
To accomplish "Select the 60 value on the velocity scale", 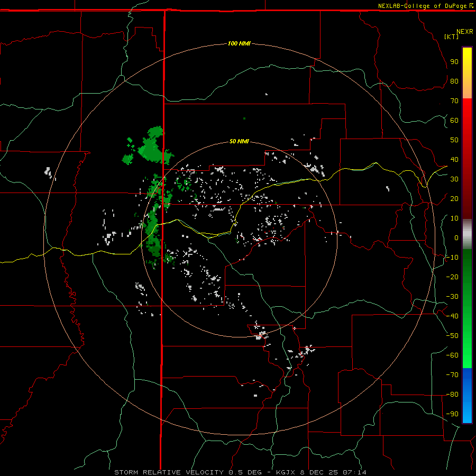I will coord(454,120).
